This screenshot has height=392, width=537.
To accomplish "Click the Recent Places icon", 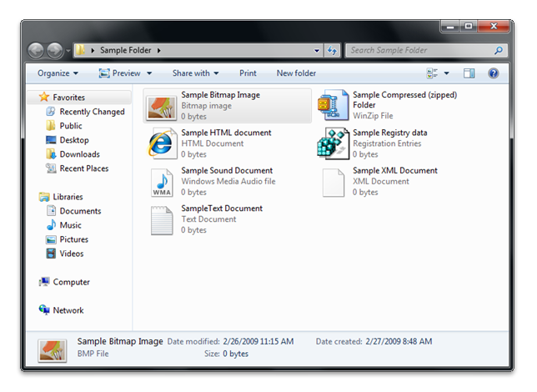I will [51, 168].
